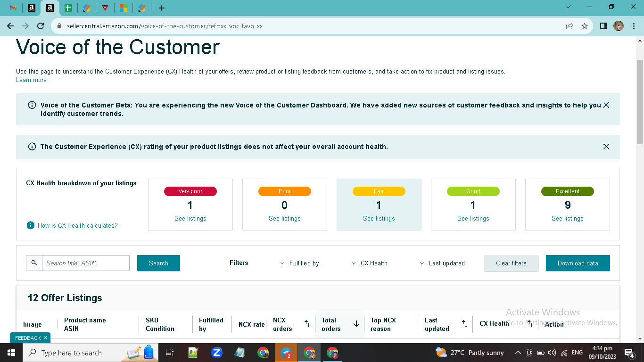Share this page via share icon
644x362 pixels.
click(x=570, y=26)
